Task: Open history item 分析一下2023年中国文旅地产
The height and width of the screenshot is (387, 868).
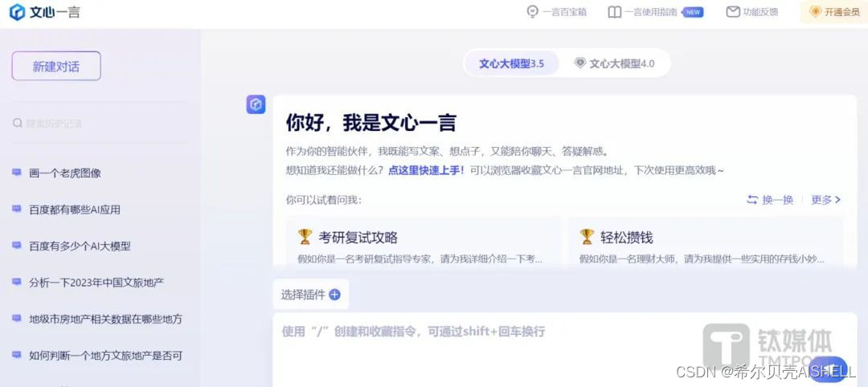Action: tap(96, 283)
